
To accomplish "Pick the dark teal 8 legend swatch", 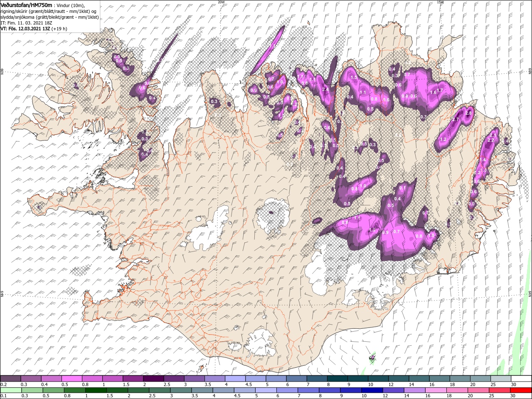I will point(337,378).
